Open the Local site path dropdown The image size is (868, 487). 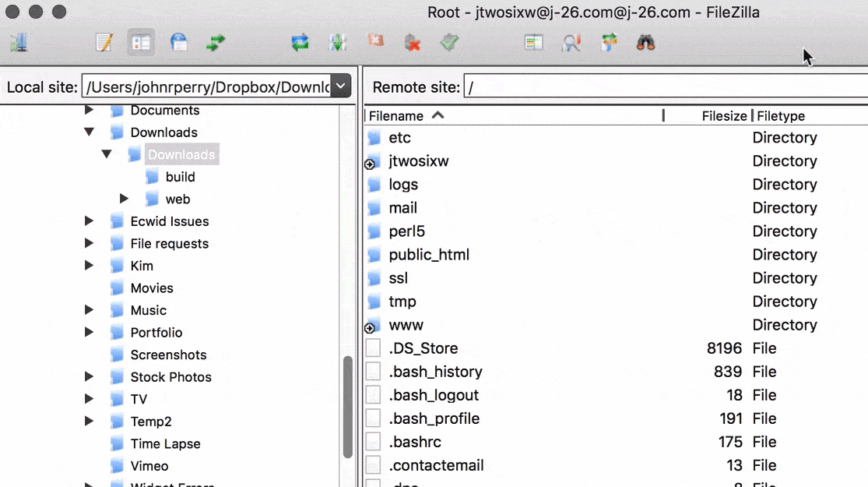(341, 86)
